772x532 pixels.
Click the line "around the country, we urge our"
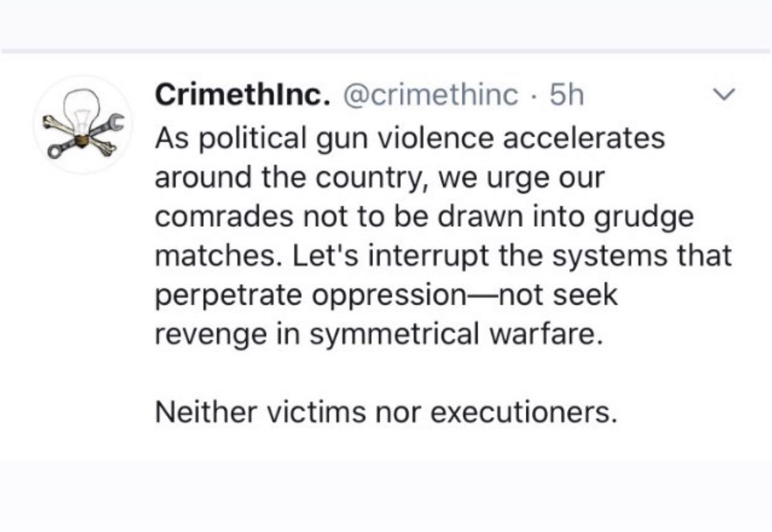(379, 178)
